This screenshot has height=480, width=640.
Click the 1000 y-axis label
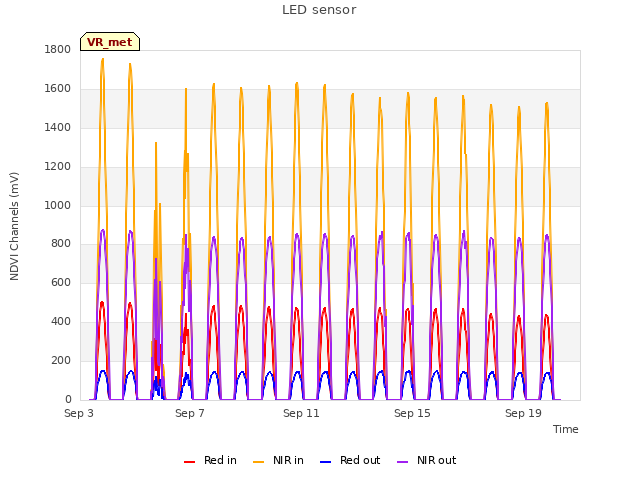[58, 205]
